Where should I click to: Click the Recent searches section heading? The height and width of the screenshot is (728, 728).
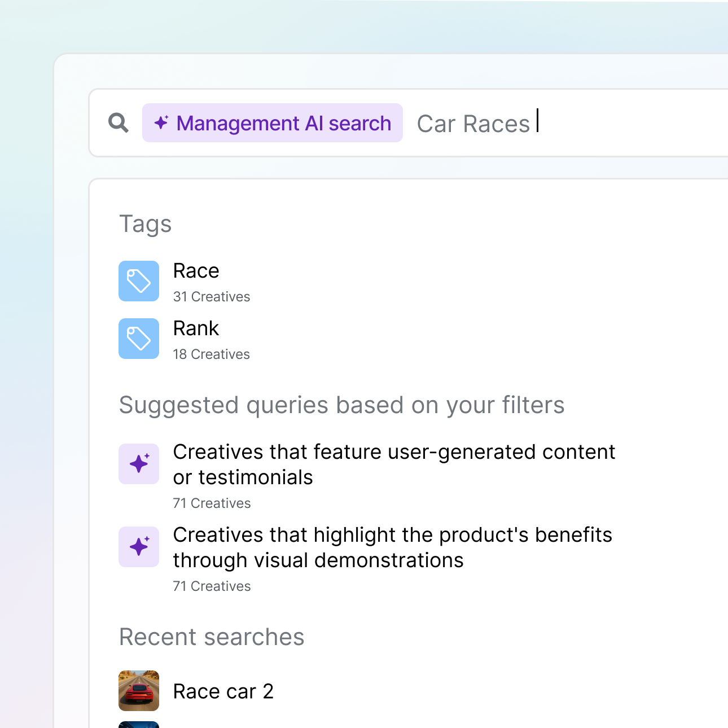212,637
